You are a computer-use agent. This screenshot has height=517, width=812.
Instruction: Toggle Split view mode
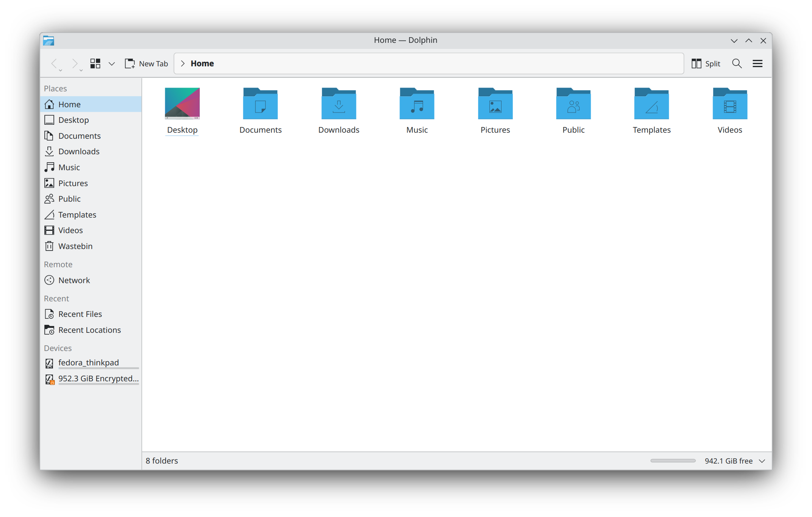pyautogui.click(x=705, y=63)
